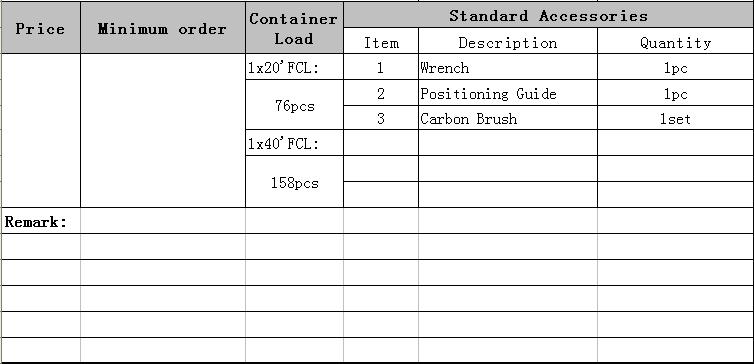Click the Quantity column header cell
This screenshot has width=754, height=364.
click(676, 40)
